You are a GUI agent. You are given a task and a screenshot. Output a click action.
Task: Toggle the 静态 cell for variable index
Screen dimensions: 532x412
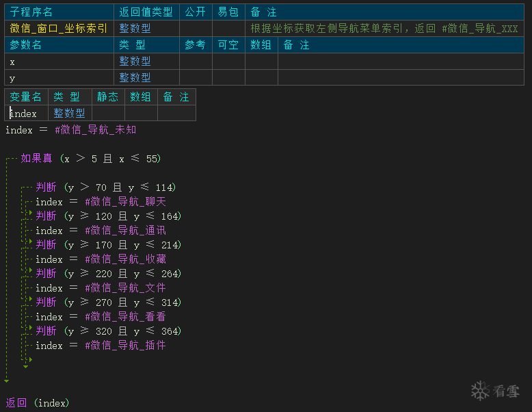108,113
